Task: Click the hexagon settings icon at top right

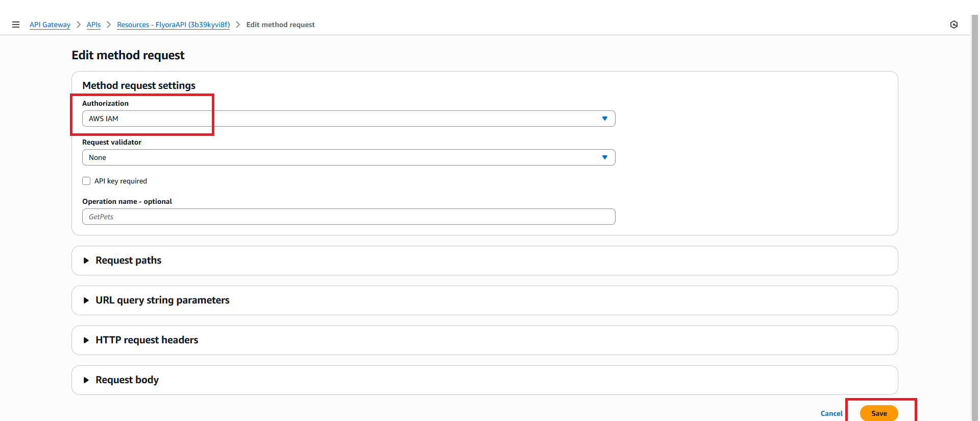Action: [953, 25]
